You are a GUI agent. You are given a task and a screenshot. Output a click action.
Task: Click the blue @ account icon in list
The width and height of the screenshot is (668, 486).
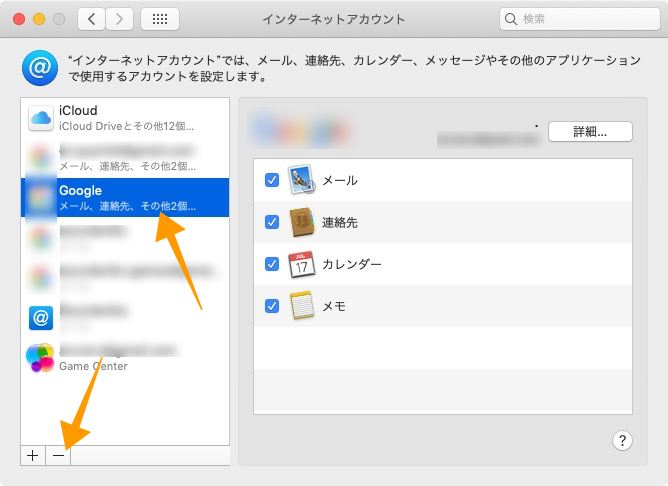click(x=41, y=318)
